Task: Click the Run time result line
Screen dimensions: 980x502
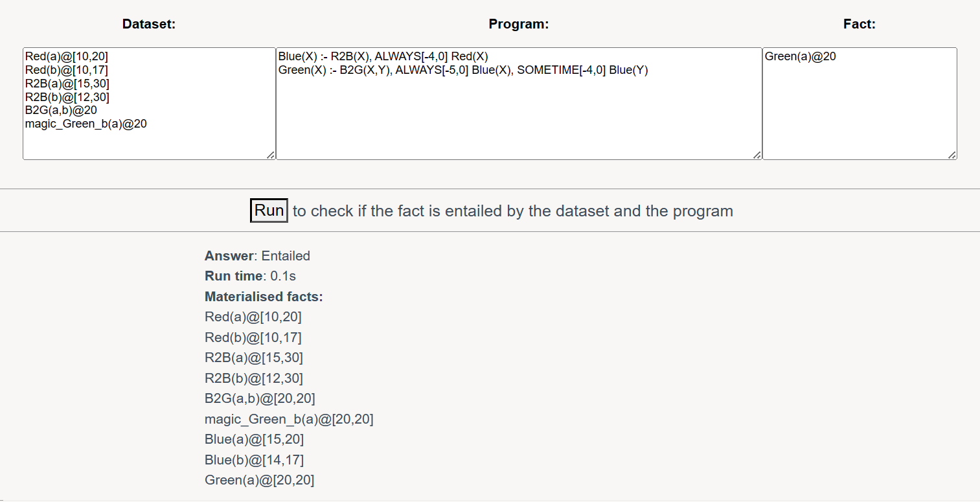Action: [x=250, y=276]
